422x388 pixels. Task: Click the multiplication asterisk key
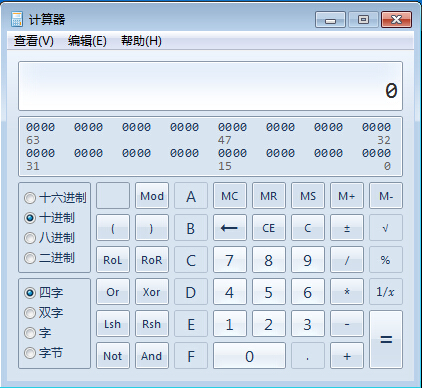[347, 292]
